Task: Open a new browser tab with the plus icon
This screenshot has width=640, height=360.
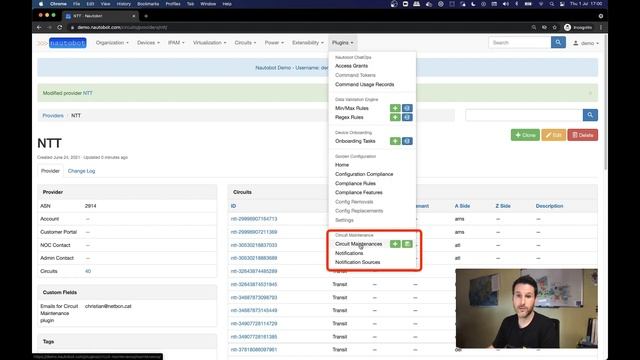Action: click(x=146, y=16)
